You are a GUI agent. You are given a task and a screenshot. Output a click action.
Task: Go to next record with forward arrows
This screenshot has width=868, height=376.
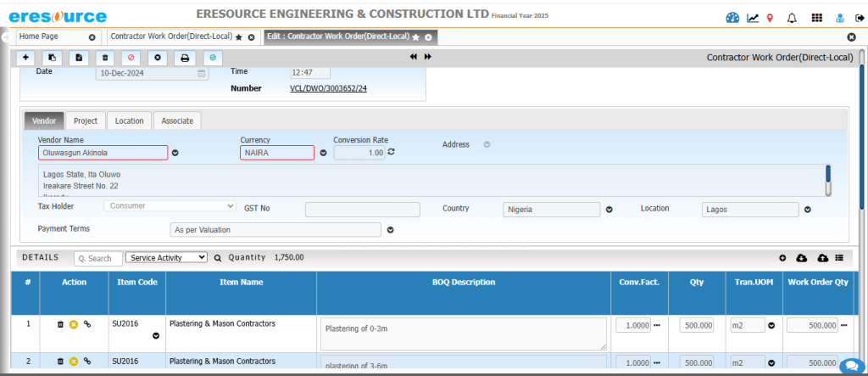point(428,57)
